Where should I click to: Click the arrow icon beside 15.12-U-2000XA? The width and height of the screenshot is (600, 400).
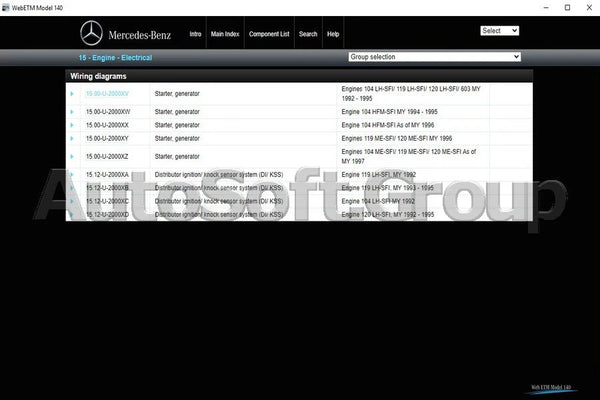click(72, 174)
